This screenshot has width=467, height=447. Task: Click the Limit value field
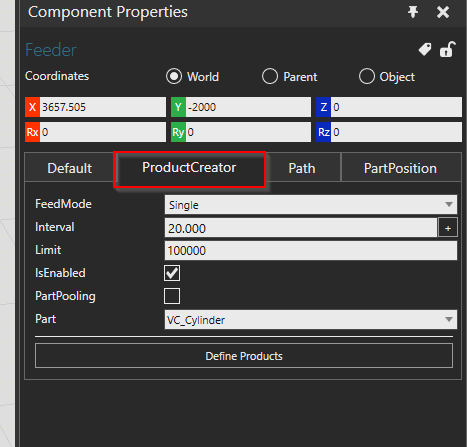pos(311,250)
